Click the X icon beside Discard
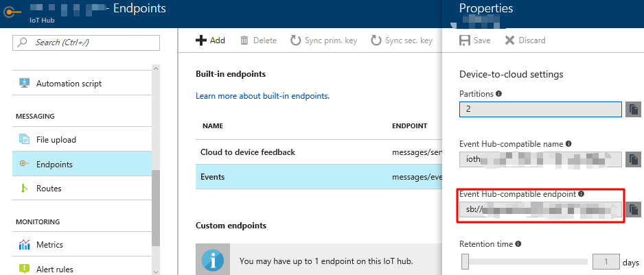This screenshot has height=275, width=644. coord(509,40)
